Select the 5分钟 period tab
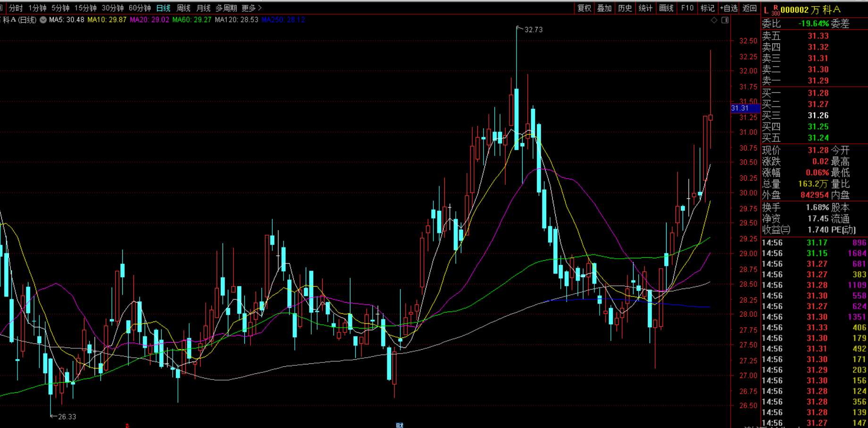The image size is (868, 428). click(x=60, y=8)
